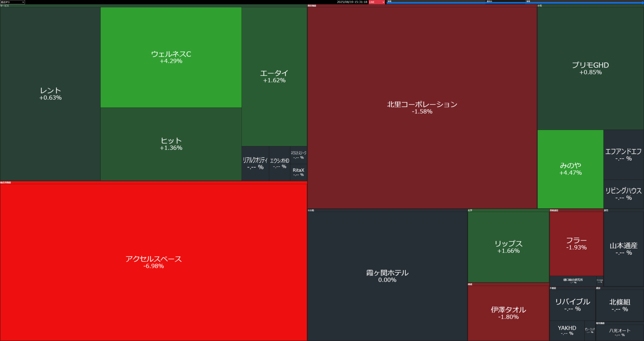
Task: Select the ネクストステージ tile
Action: [299, 155]
